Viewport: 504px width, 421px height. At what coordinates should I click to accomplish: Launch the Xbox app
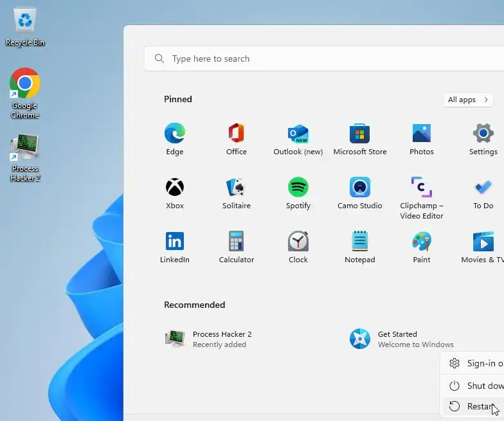pyautogui.click(x=175, y=193)
